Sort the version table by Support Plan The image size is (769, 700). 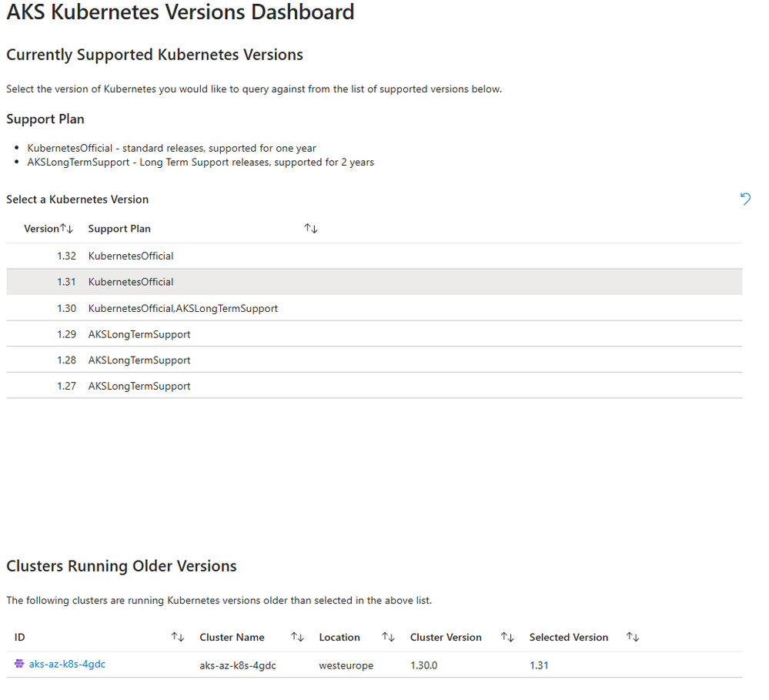311,228
